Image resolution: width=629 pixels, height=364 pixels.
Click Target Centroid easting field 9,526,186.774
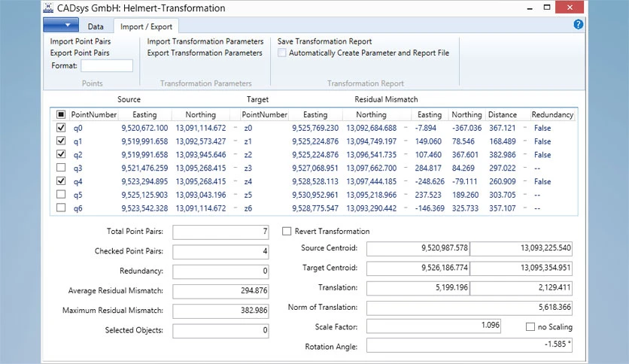point(418,268)
